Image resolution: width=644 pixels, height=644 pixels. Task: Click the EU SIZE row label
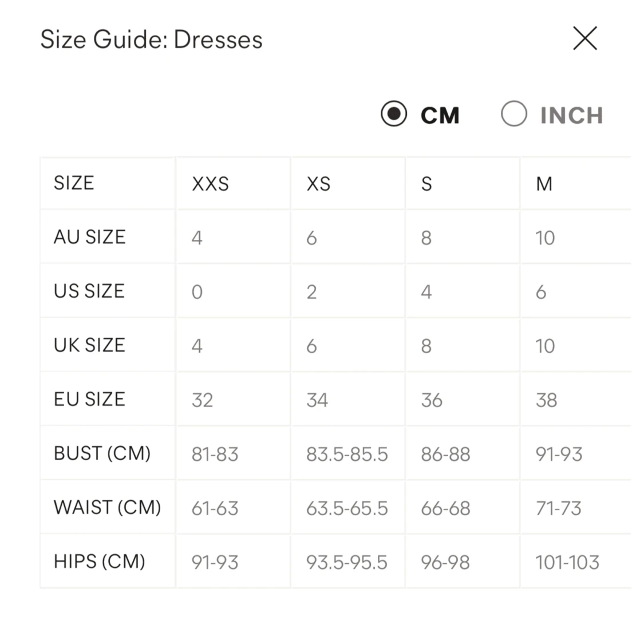tap(89, 399)
